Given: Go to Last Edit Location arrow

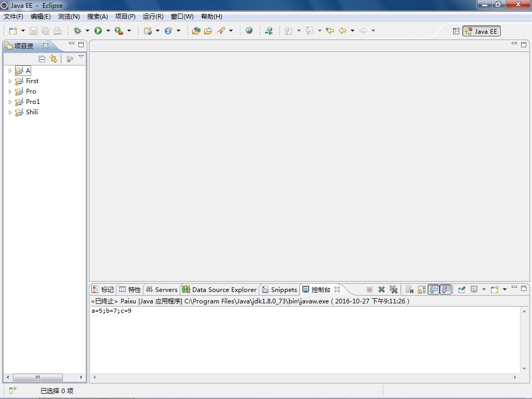Looking at the screenshot, I should [x=330, y=31].
